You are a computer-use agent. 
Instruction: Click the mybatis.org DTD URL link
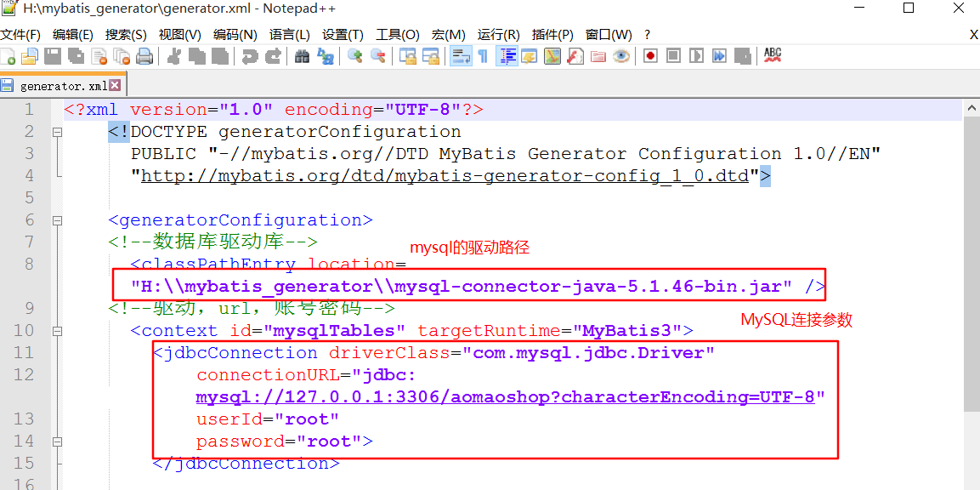pyautogui.click(x=445, y=176)
